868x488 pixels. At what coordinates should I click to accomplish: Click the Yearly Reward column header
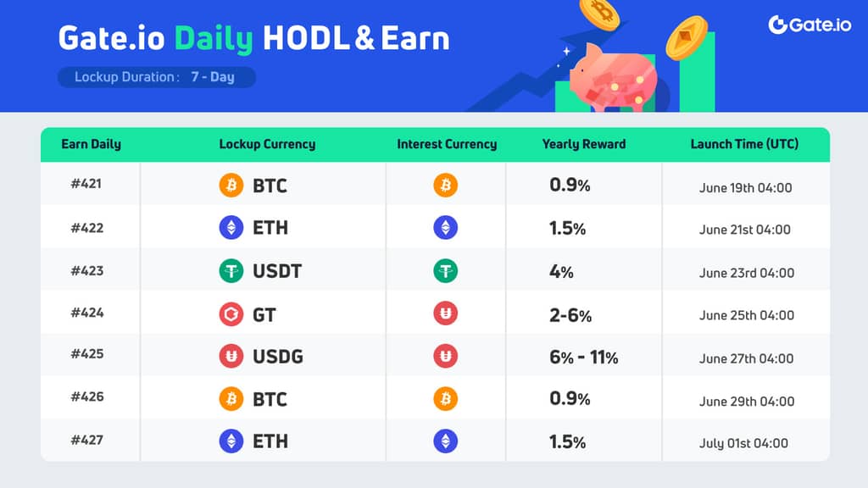pyautogui.click(x=583, y=144)
